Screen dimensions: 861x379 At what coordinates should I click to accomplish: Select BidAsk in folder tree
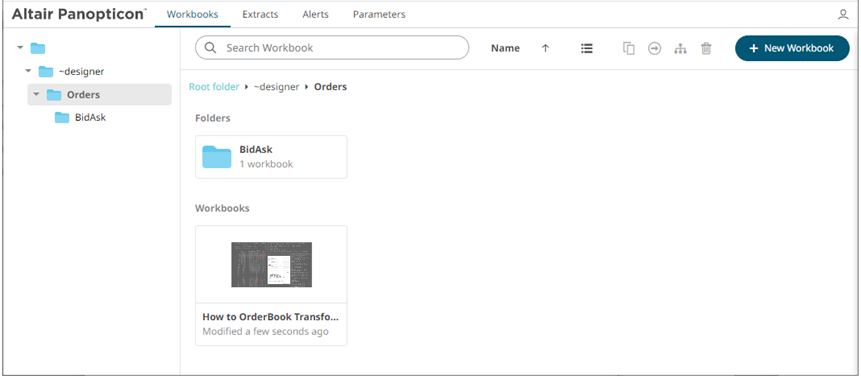tap(90, 118)
